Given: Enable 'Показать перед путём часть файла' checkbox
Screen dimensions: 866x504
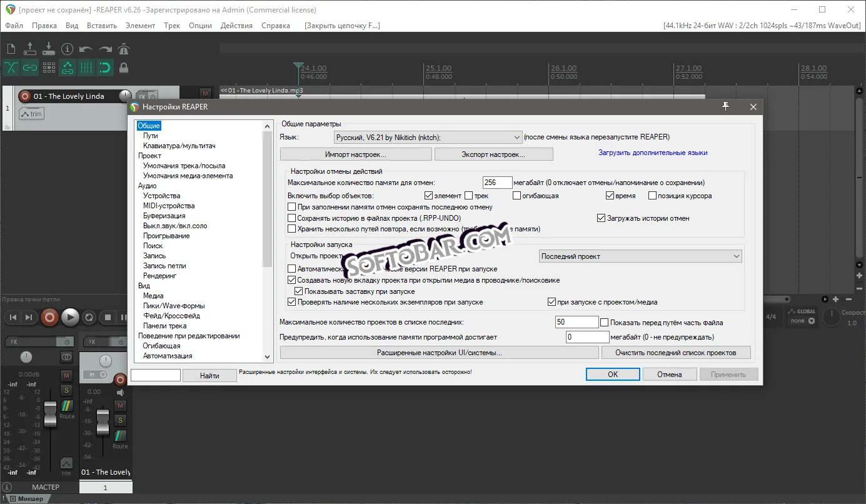Looking at the screenshot, I should 604,323.
